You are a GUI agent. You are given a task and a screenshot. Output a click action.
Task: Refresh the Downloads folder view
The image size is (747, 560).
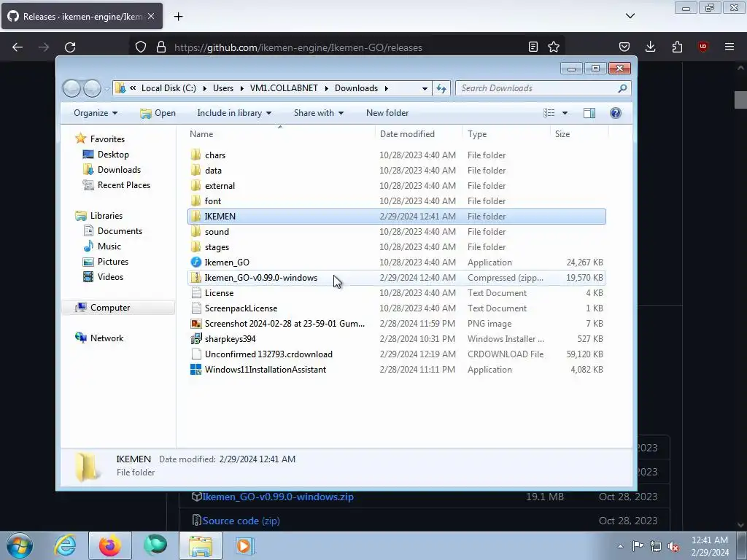click(441, 88)
